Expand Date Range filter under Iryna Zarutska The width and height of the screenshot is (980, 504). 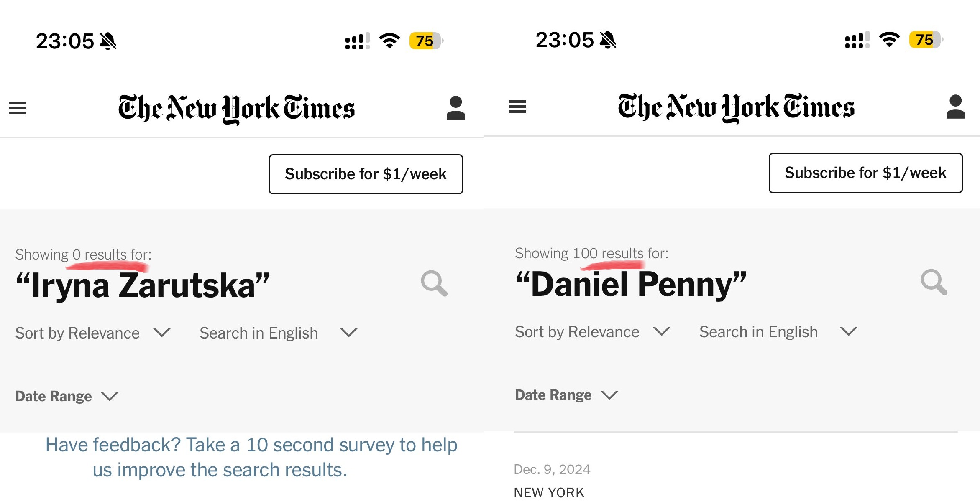[x=67, y=396]
